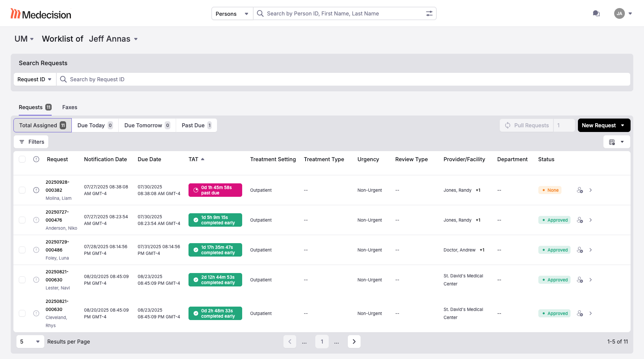Check the checkbox for Molina, Liam's row
The height and width of the screenshot is (359, 644).
tap(22, 190)
